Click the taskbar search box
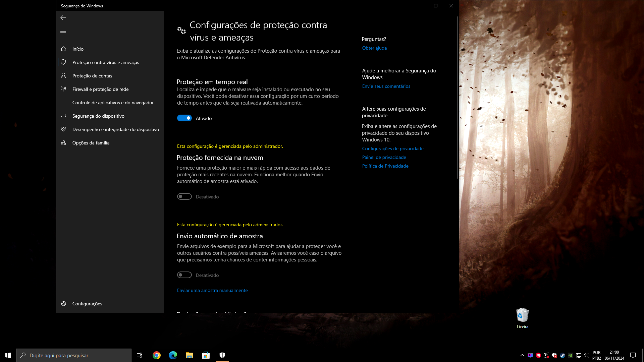Screen dimensions: 644x362 coord(74,355)
